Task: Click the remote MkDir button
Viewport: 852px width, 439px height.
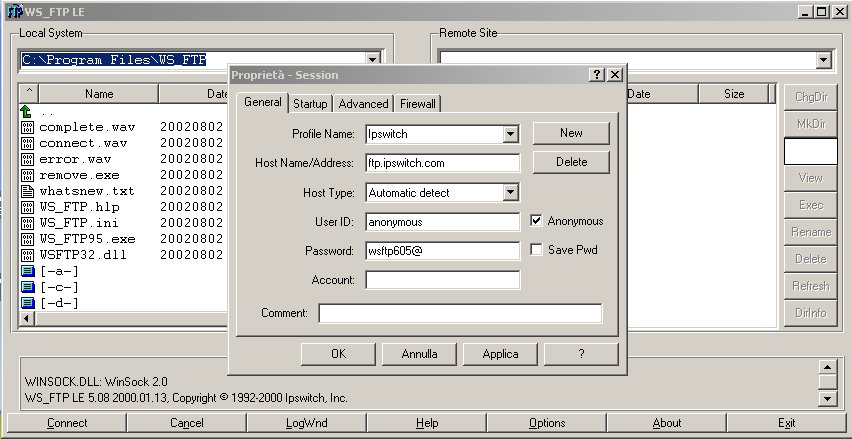Action: tap(811, 124)
